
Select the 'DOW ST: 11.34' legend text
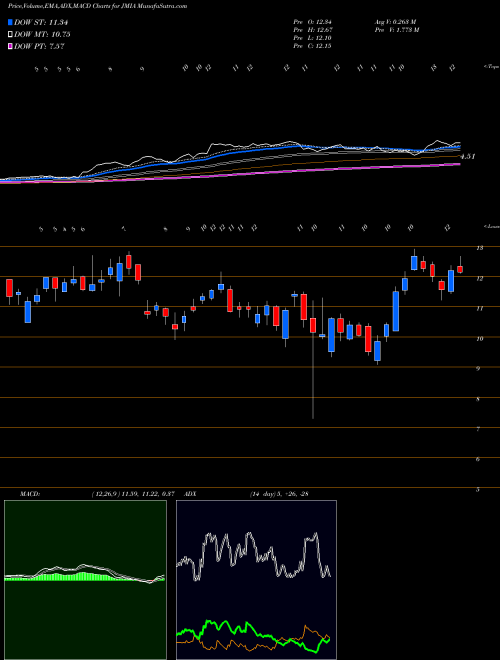pos(41,23)
